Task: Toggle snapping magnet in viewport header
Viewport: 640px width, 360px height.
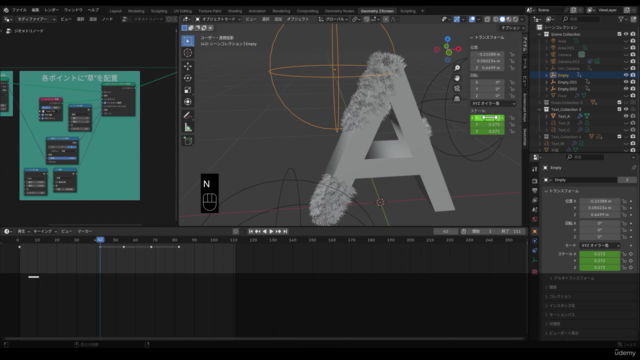Action: [x=367, y=19]
